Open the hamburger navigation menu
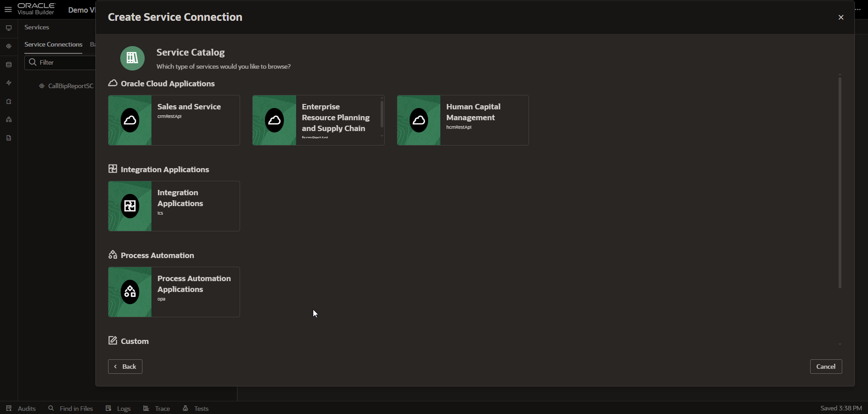 8,9
